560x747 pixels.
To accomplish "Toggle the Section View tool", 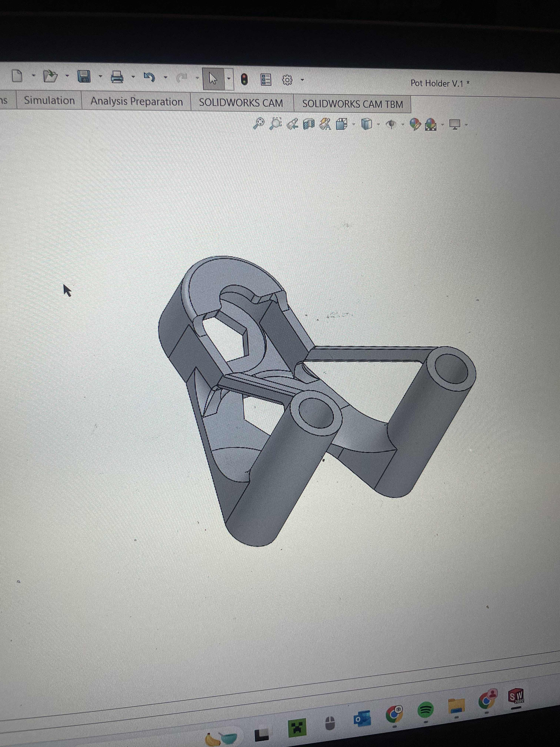I will click(309, 124).
